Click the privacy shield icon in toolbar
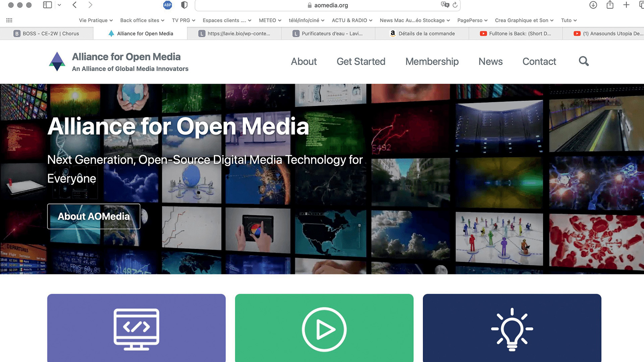644x362 pixels. [x=184, y=5]
